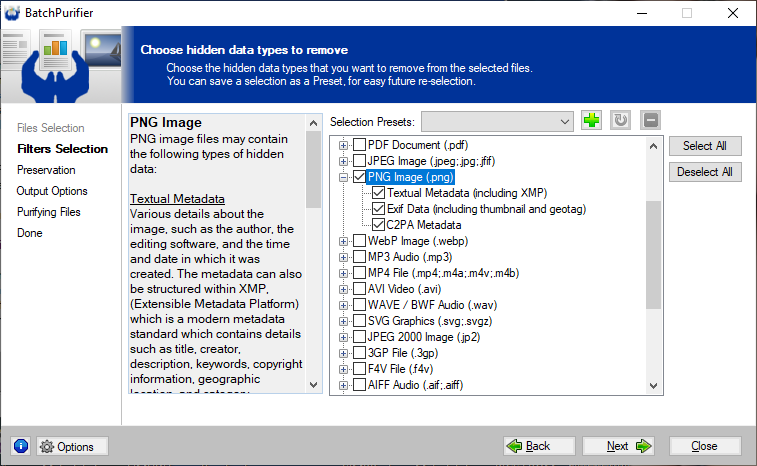The height and width of the screenshot is (466, 757).
Task: Click the BatchPurifier app icon in title bar
Action: coord(12,13)
